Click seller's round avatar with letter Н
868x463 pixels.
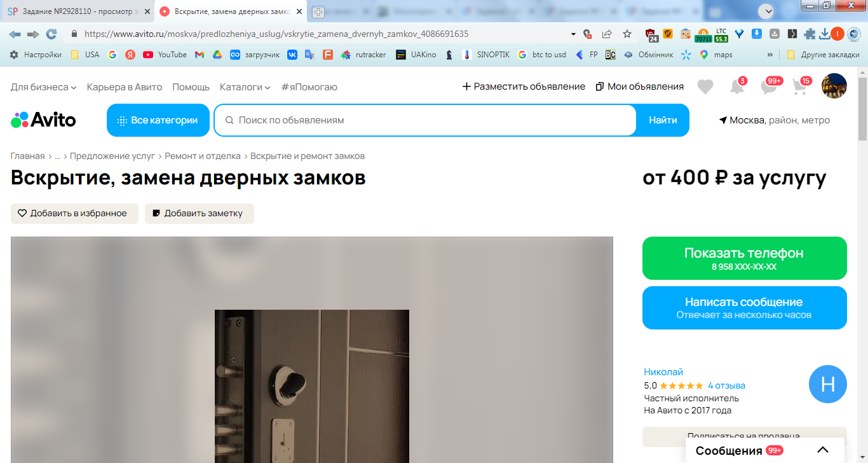click(828, 384)
